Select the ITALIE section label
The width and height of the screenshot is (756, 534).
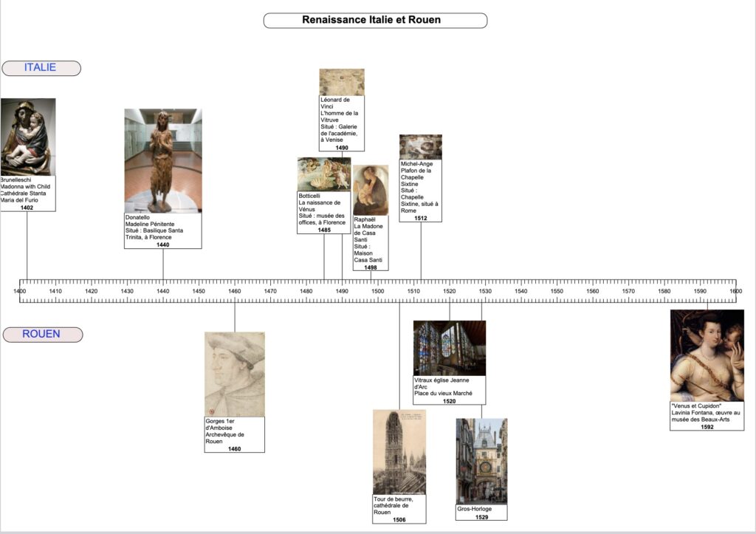click(41, 68)
